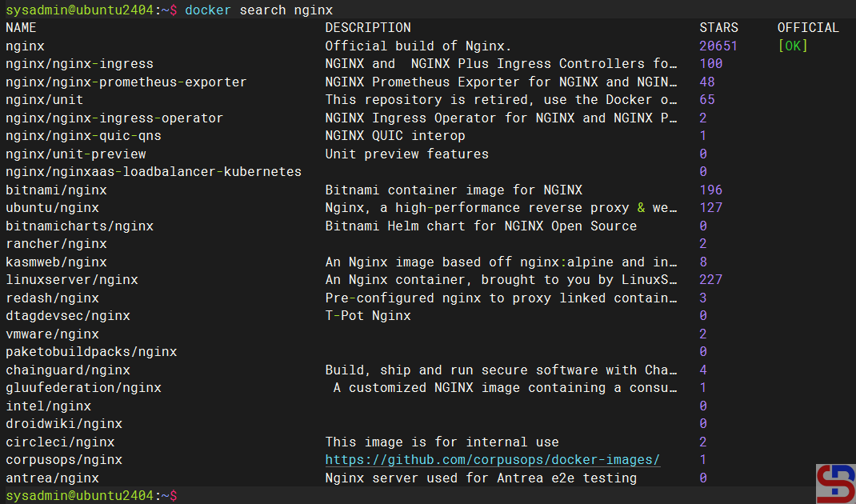Click the OFFICIAL column header
Image resolution: width=856 pixels, height=504 pixels.
(x=808, y=28)
